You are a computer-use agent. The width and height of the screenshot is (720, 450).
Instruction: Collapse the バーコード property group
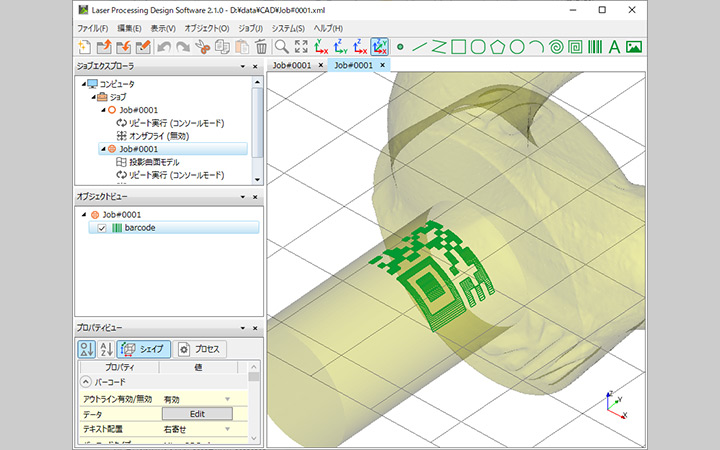(85, 383)
